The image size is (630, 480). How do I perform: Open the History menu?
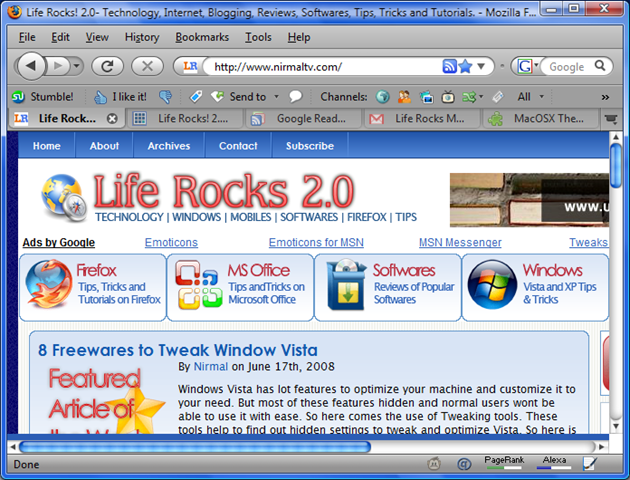coord(142,37)
